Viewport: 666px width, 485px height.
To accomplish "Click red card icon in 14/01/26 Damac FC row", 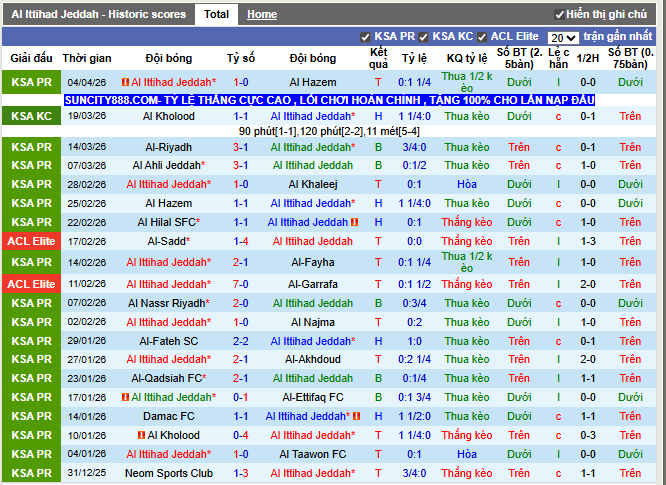I will tap(356, 416).
